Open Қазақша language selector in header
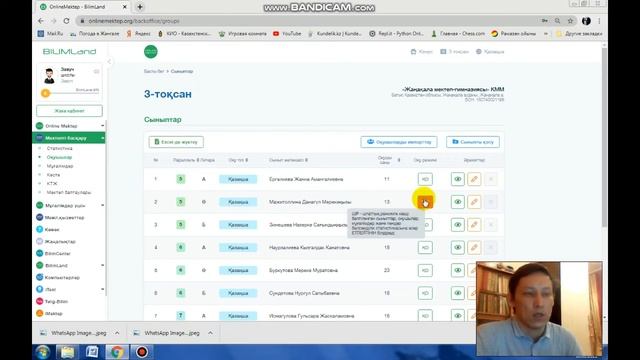Image resolution: width=640 pixels, height=360 pixels. tap(490, 52)
